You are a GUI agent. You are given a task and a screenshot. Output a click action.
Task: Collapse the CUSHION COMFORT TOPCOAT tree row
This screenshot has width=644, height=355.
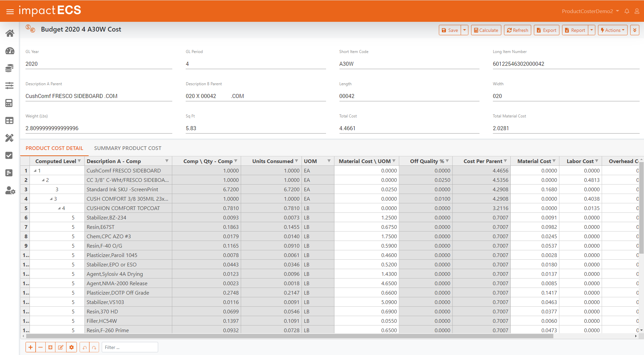(x=59, y=208)
